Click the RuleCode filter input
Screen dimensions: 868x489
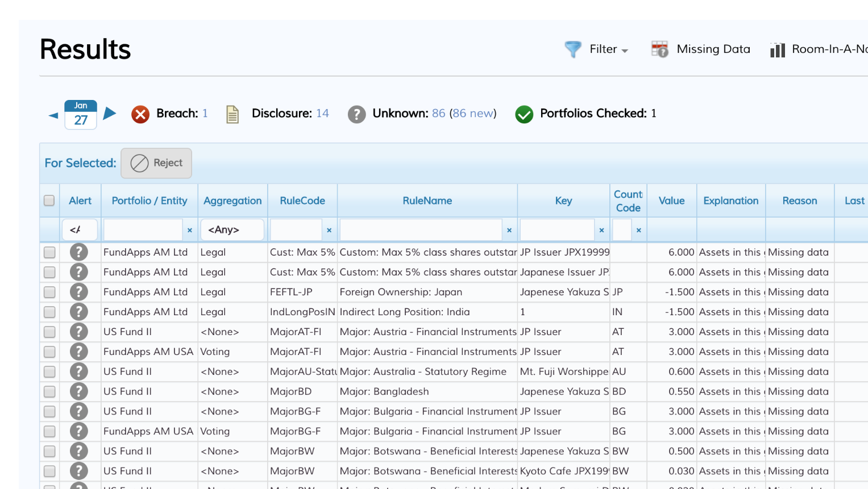tap(296, 230)
